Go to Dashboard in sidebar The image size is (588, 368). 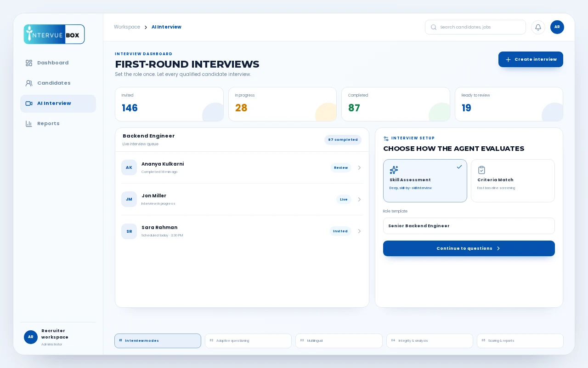(58, 63)
